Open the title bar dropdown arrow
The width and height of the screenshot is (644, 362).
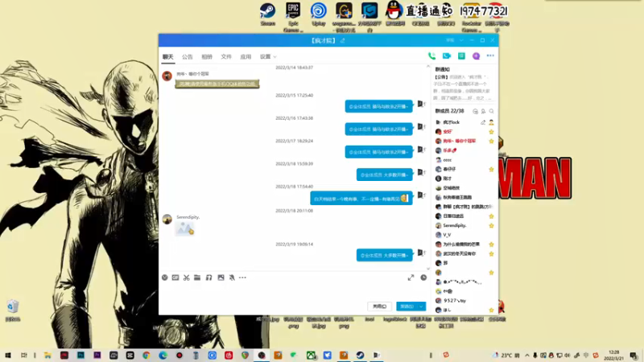pyautogui.click(x=461, y=41)
